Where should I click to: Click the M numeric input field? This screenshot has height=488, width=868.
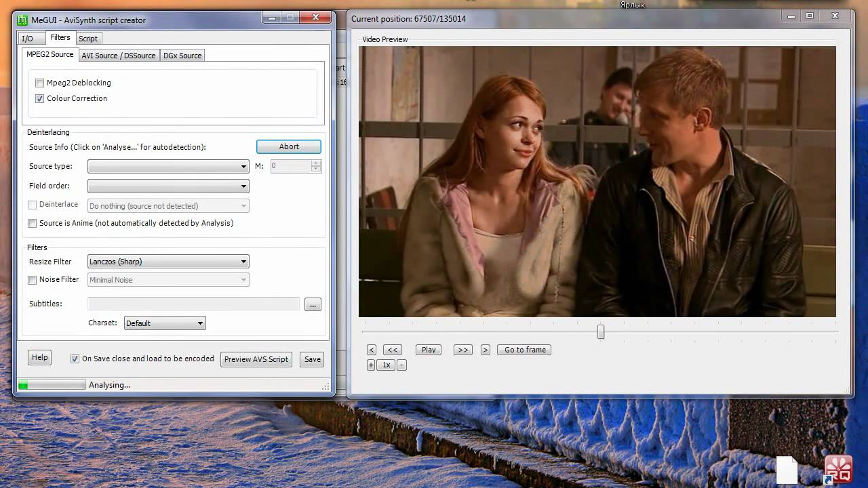pos(291,166)
